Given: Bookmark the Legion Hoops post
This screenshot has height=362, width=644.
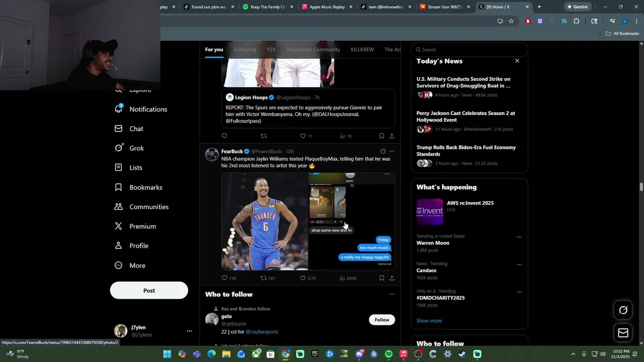Looking at the screenshot, I should [x=381, y=136].
